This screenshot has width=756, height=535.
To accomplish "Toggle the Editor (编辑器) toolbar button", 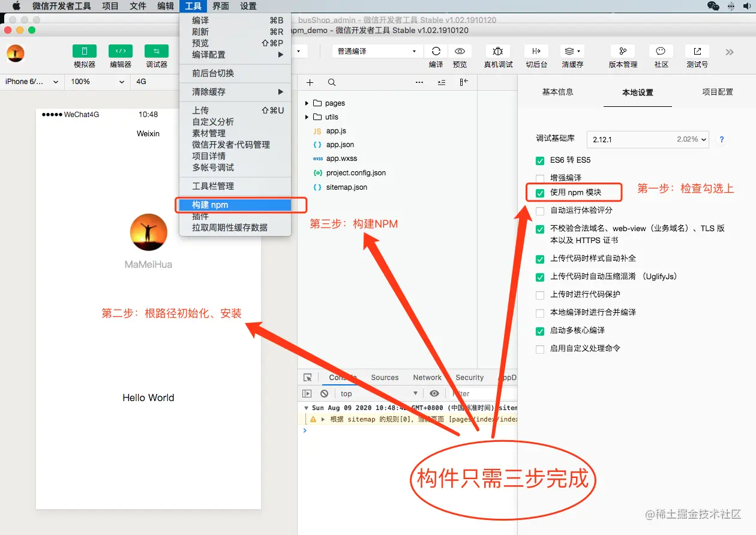I will point(121,52).
